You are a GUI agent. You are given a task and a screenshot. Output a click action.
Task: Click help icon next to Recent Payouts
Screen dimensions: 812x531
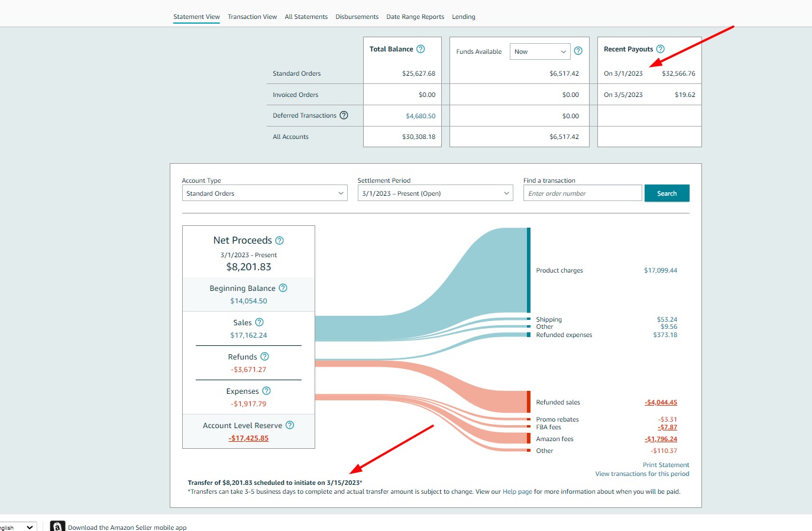[661, 49]
